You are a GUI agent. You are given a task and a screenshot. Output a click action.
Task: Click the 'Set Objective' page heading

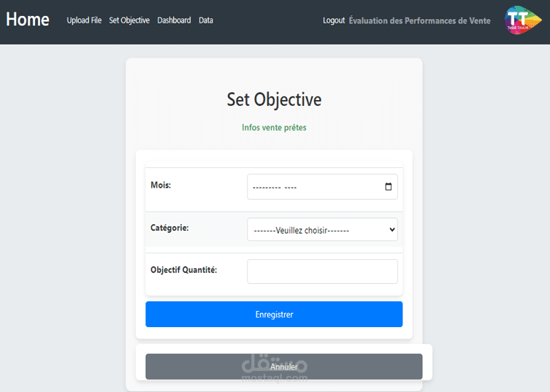pyautogui.click(x=274, y=99)
